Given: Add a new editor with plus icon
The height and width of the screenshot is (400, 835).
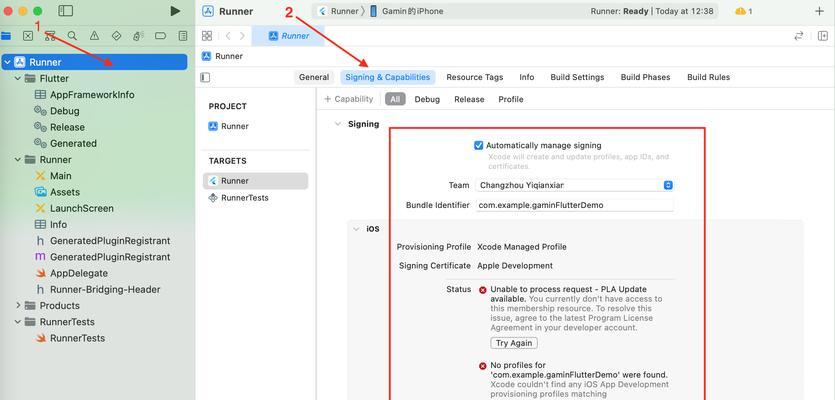Looking at the screenshot, I should coord(820,11).
